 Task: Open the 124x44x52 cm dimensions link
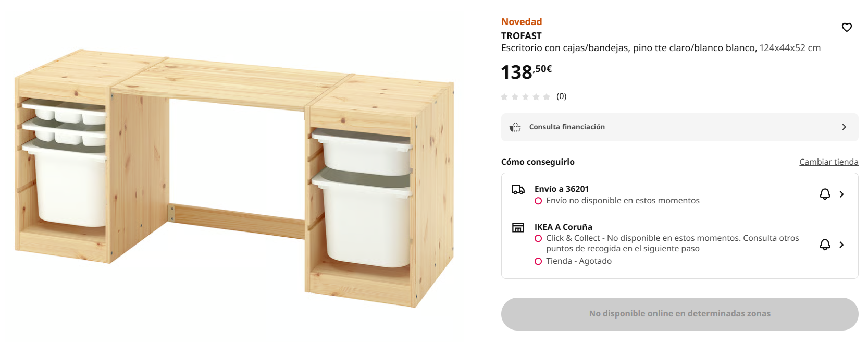click(x=790, y=48)
